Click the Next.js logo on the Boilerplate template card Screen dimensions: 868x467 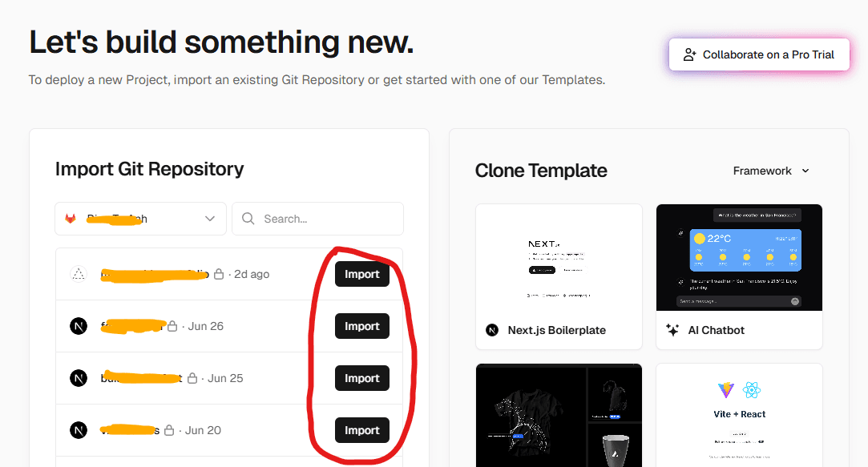click(491, 329)
